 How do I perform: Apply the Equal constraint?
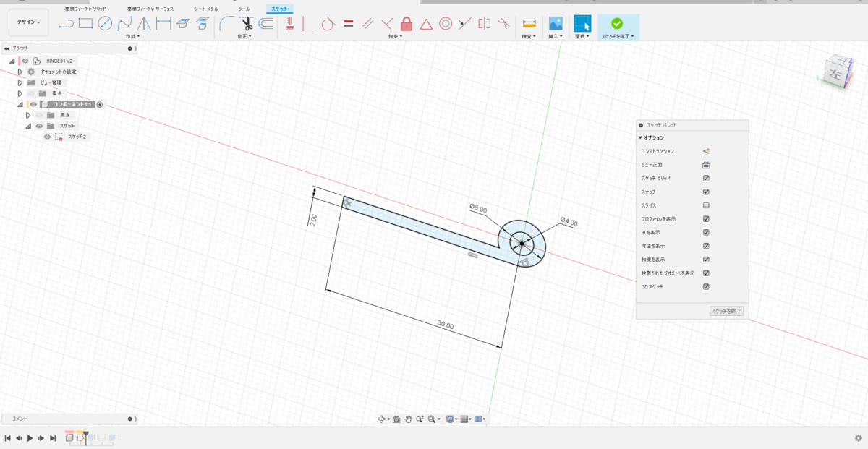pyautogui.click(x=348, y=23)
